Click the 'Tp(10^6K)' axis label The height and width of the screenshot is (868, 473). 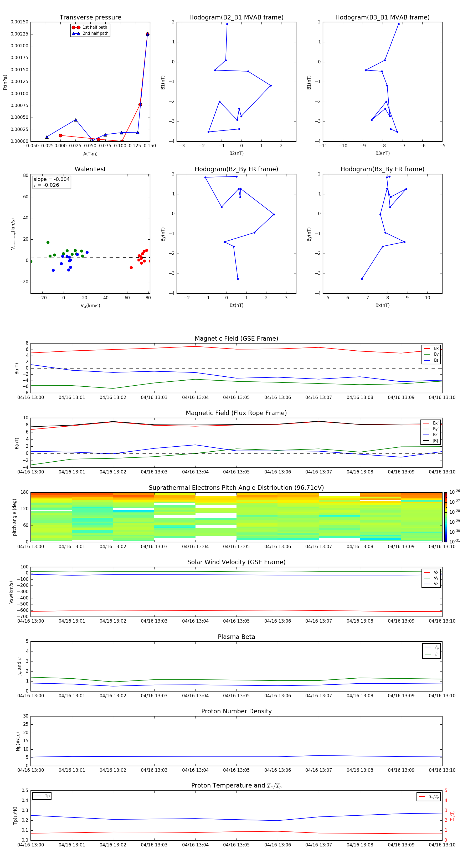pyautogui.click(x=15, y=815)
